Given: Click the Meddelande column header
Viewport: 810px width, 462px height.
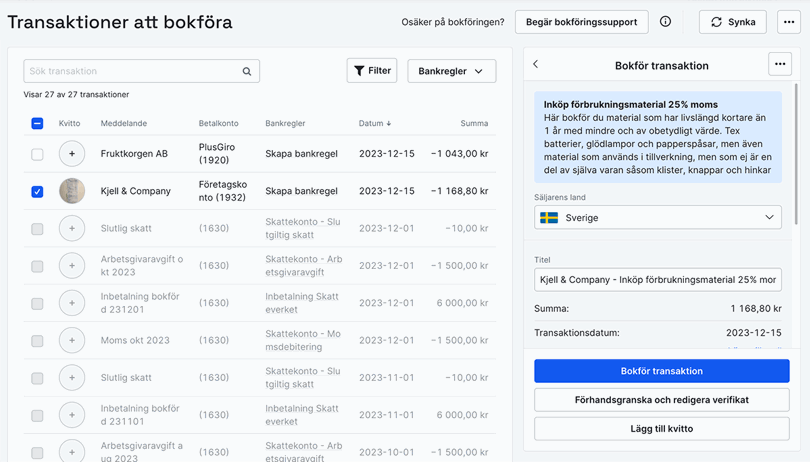Looking at the screenshot, I should pyautogui.click(x=124, y=124).
